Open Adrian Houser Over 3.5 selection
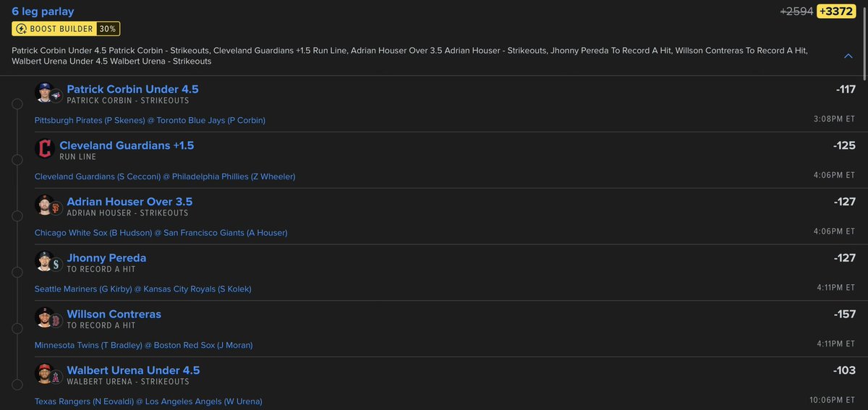 pyautogui.click(x=129, y=202)
